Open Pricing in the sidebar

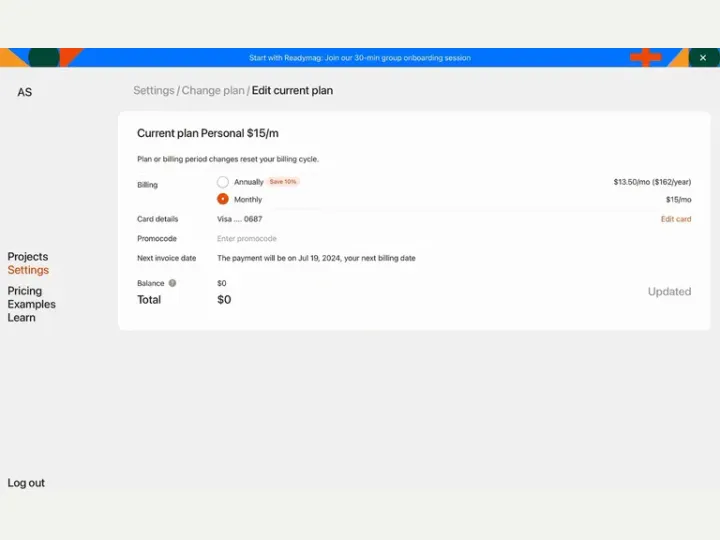point(25,291)
